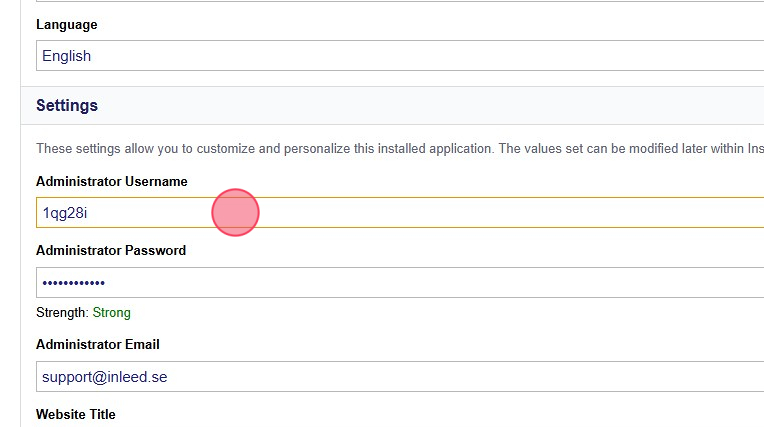Focus the Administrator Username input field
This screenshot has height=427, width=764.
pyautogui.click(x=400, y=213)
